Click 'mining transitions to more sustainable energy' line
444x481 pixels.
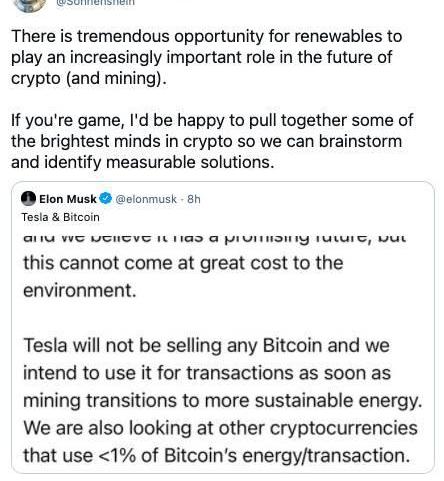tap(223, 401)
